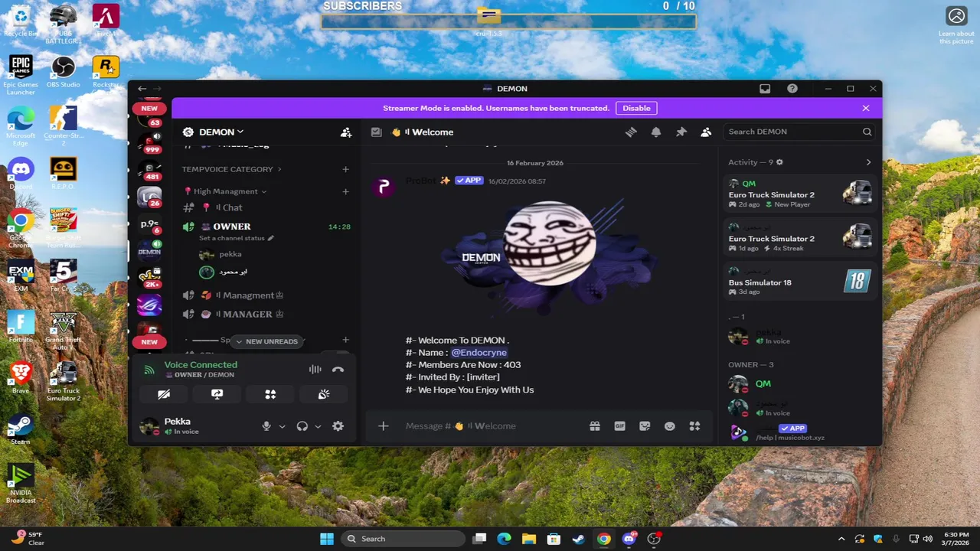
Task: Deafen with the headphones button
Action: pos(302,426)
